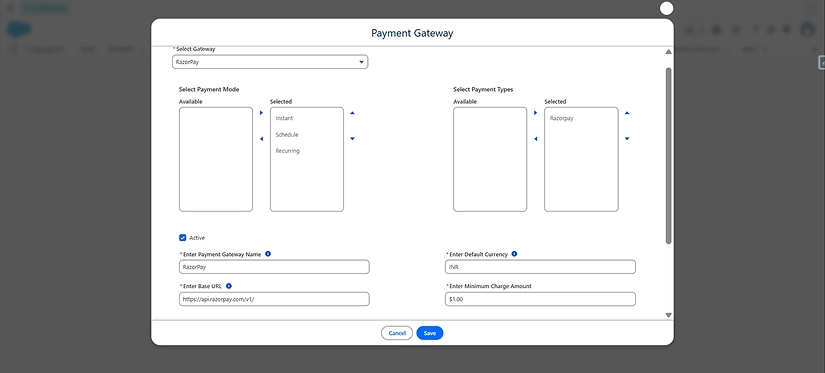Move Payment Mode item back to Available
825x373 pixels.
pos(261,139)
